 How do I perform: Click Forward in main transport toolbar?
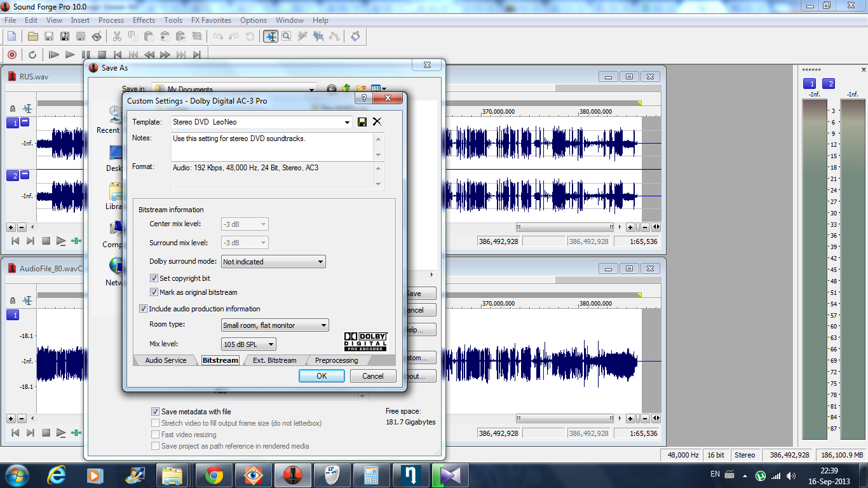165,55
